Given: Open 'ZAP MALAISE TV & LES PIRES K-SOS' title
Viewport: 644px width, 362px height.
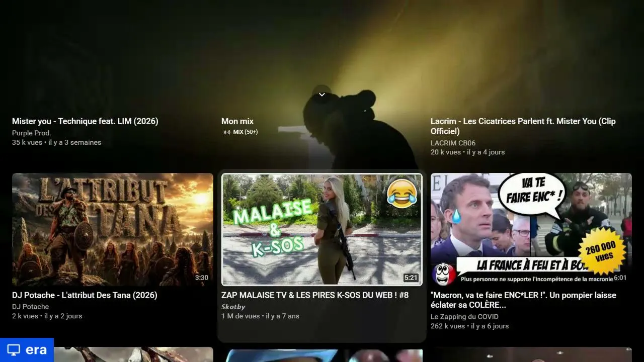Looking at the screenshot, I should (x=315, y=295).
